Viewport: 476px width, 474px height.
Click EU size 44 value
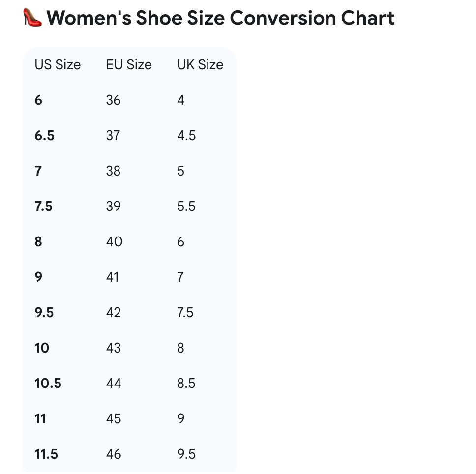114,384
